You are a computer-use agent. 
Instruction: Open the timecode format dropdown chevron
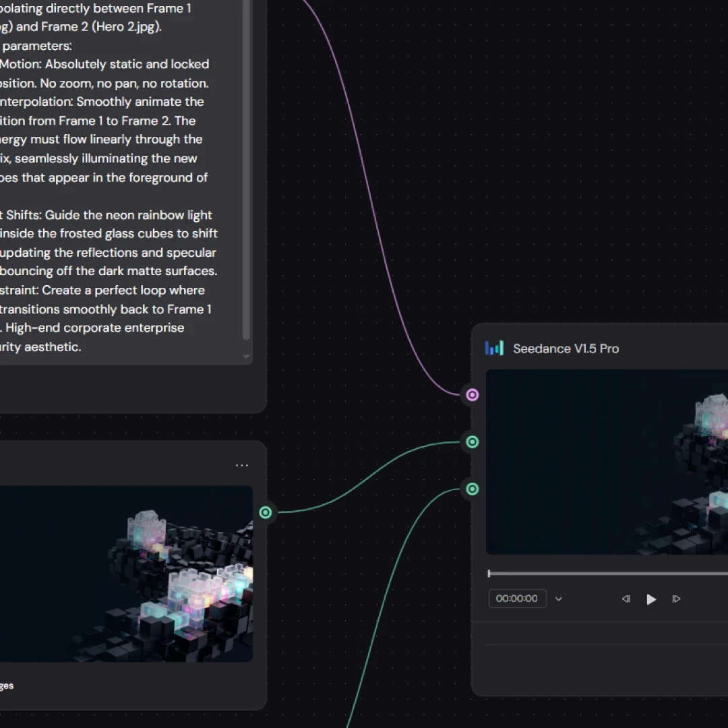click(559, 599)
